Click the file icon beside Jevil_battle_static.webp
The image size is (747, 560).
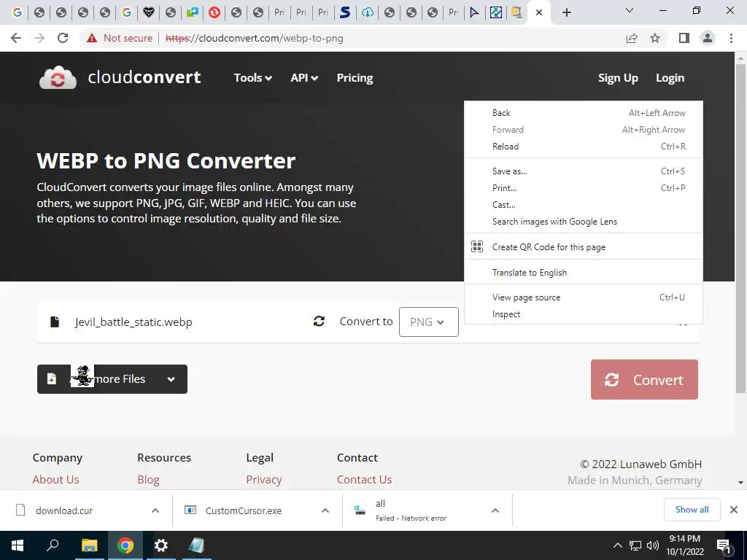(55, 322)
